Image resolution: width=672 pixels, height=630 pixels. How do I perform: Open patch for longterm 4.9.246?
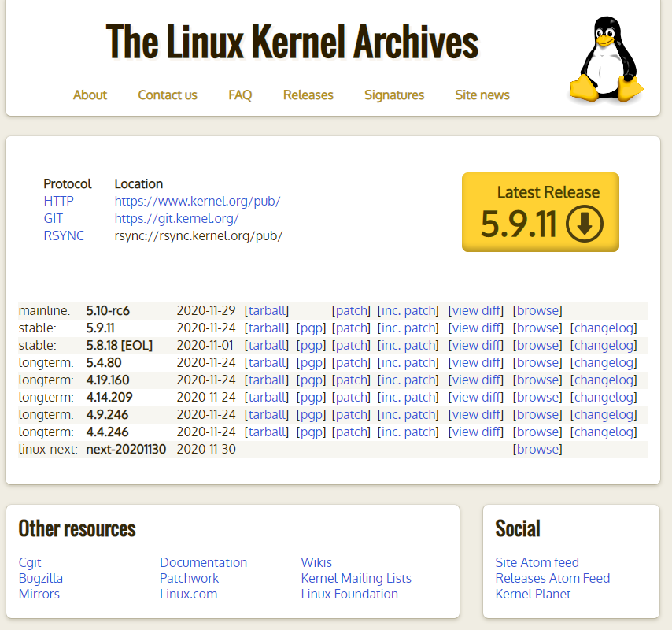pyautogui.click(x=351, y=415)
